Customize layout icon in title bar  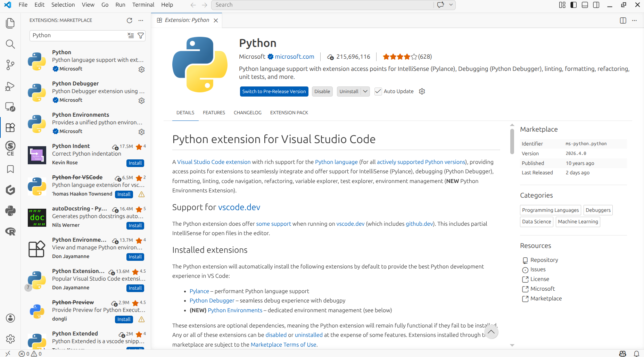point(562,5)
